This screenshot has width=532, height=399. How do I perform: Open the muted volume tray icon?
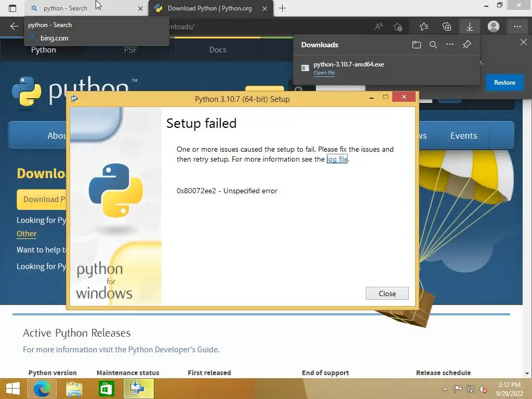point(483,389)
